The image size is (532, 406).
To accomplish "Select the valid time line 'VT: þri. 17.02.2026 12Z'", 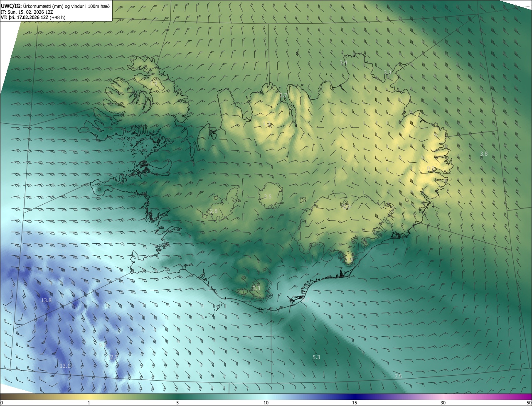I will pyautogui.click(x=25, y=17).
